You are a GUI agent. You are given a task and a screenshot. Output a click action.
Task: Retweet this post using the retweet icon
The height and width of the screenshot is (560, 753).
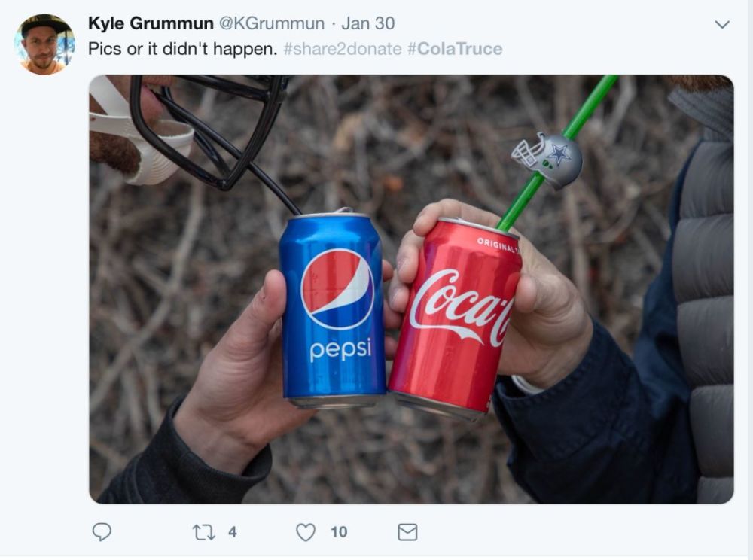(x=203, y=532)
